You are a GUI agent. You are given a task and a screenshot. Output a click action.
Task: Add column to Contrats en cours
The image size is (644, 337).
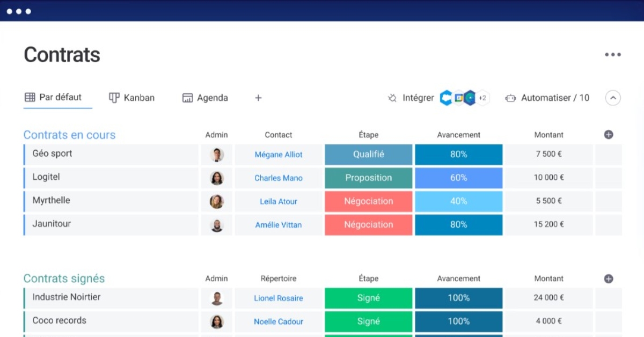pyautogui.click(x=609, y=135)
